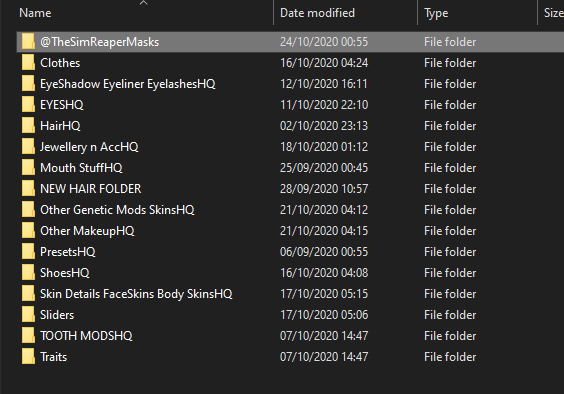
Task: Select the TOOTH MODSHQ folder icon
Action: (28, 336)
